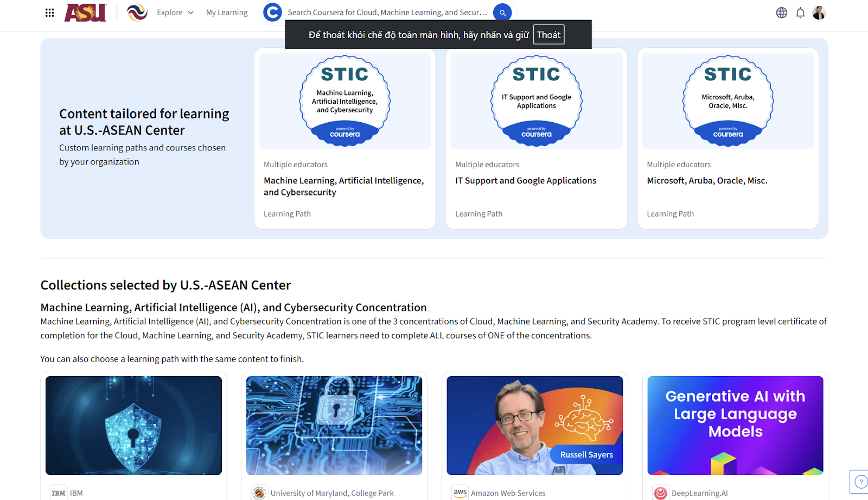Open the notifications bell
The height and width of the screenshot is (500, 868).
coord(800,12)
